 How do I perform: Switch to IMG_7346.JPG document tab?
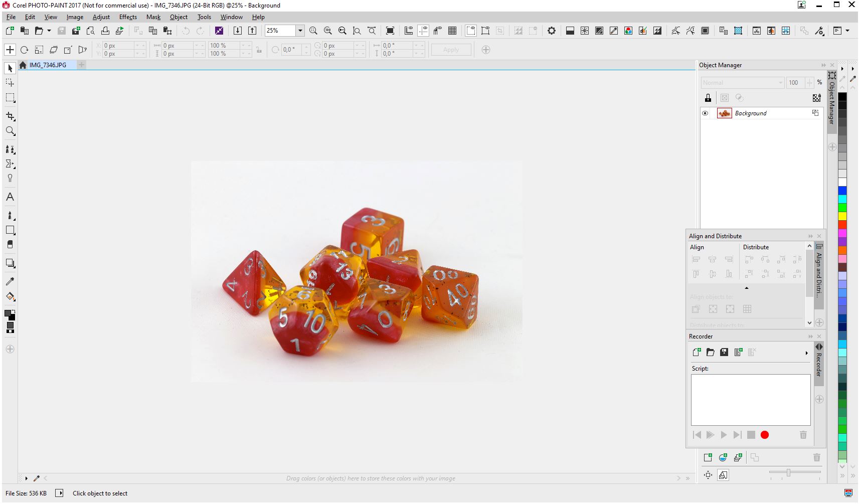pos(48,65)
